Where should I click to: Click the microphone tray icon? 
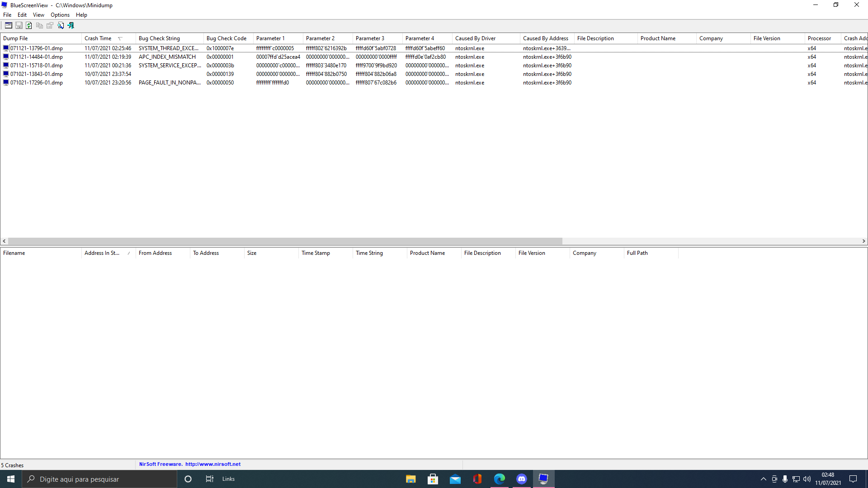point(785,479)
